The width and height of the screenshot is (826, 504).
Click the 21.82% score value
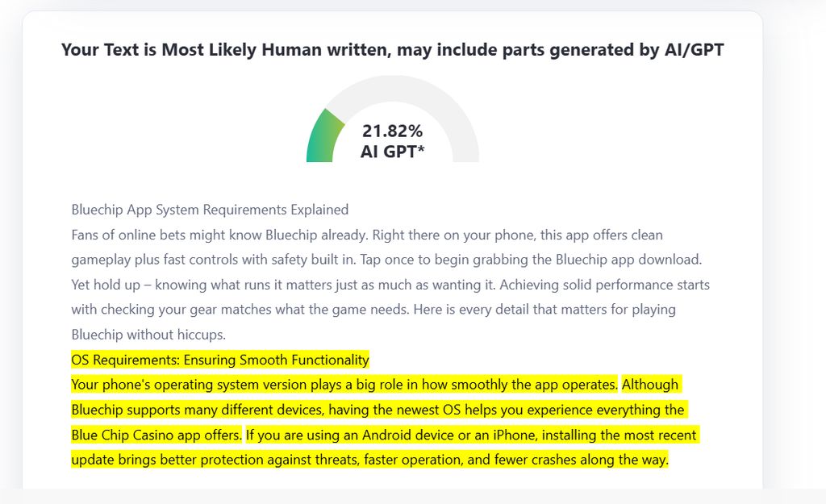click(x=392, y=131)
